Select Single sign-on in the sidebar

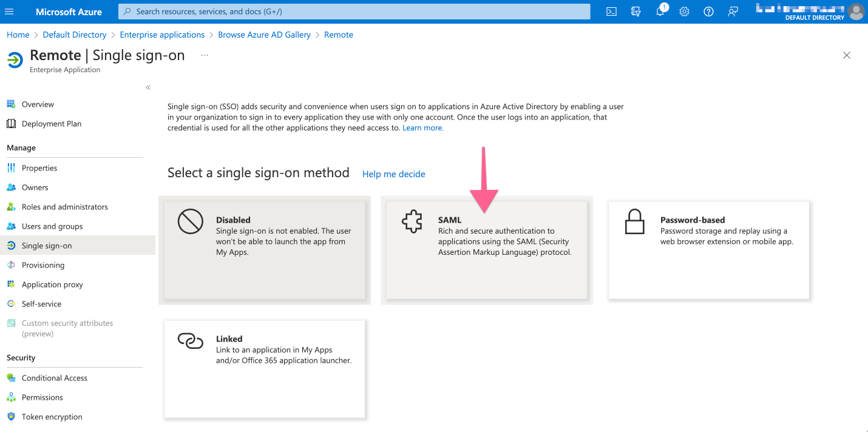click(47, 245)
